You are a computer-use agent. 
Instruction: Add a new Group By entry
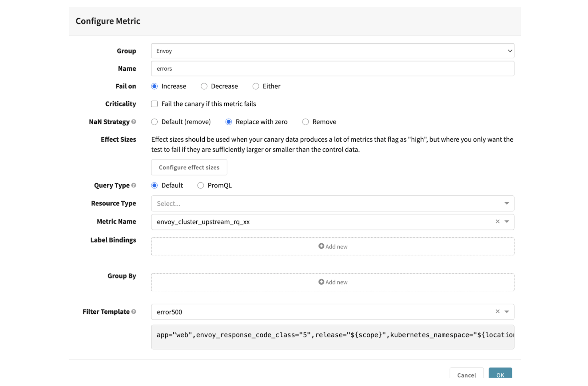click(332, 282)
